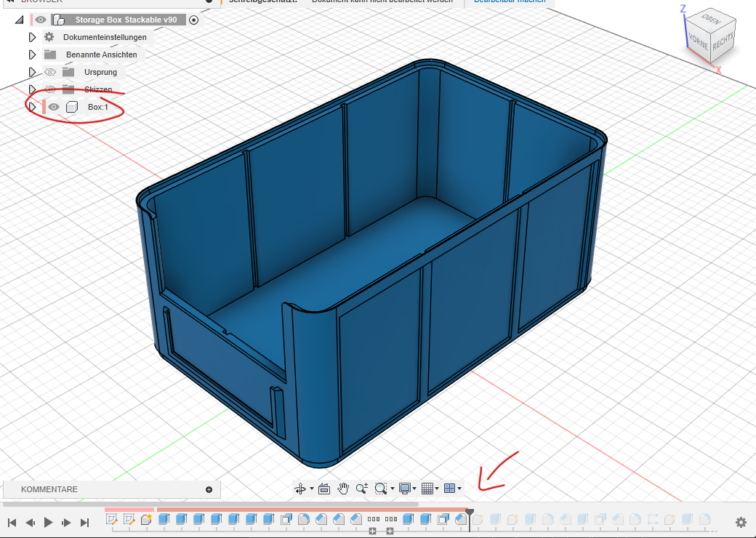
Task: Toggle visibility of Storage Box Stackable v90
Action: tap(41, 20)
